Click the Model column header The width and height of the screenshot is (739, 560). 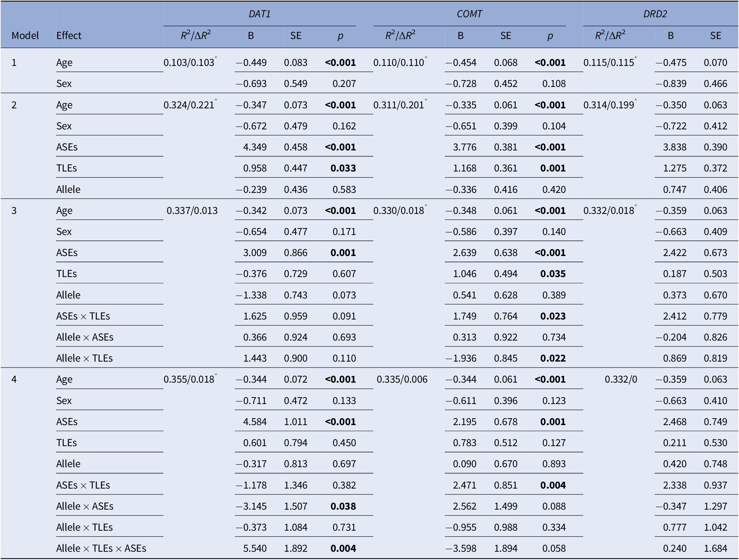click(x=25, y=36)
